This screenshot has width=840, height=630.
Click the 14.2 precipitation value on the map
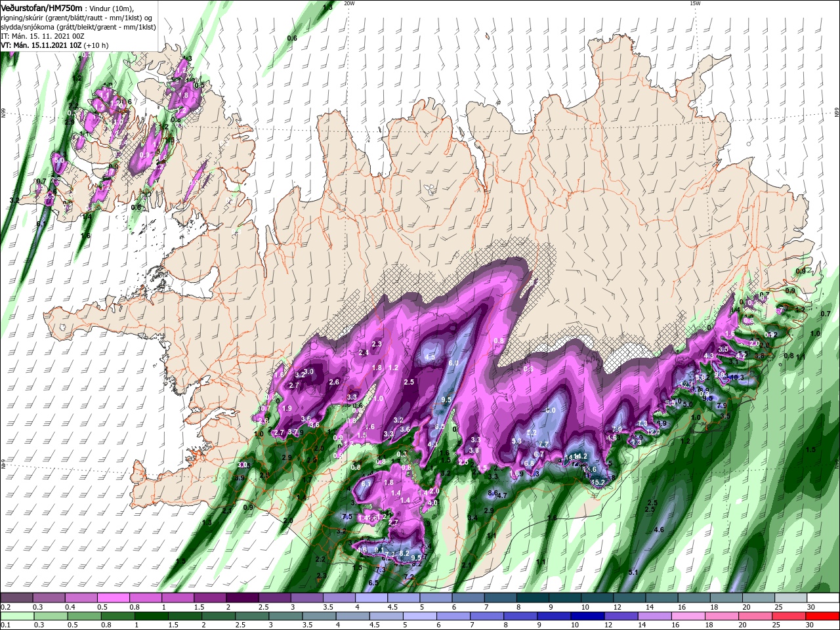tap(580, 456)
